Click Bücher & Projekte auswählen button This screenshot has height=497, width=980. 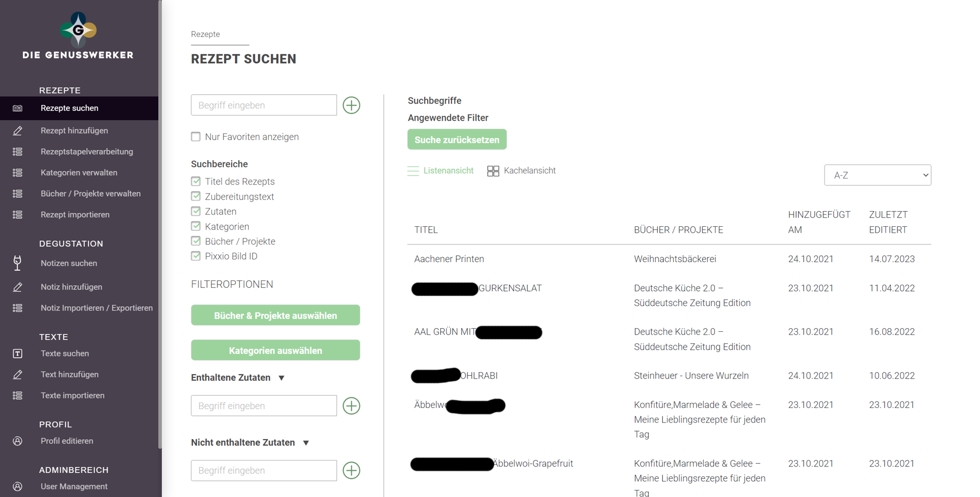(x=275, y=315)
